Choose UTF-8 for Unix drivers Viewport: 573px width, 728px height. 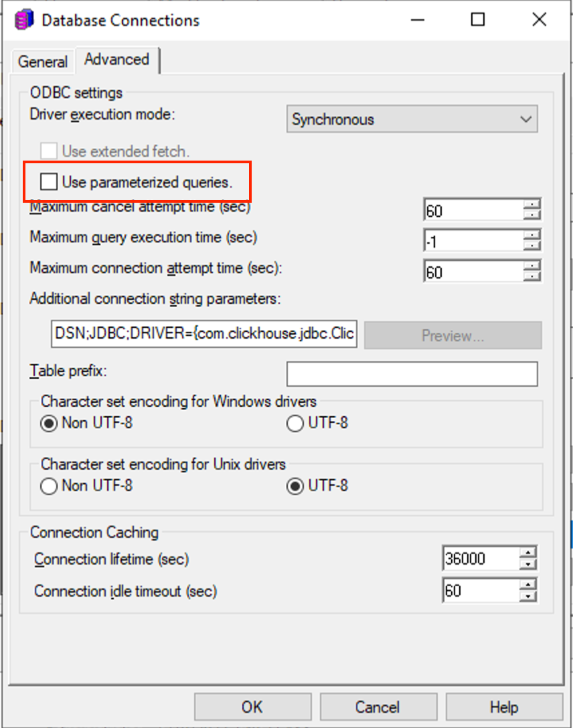295,486
